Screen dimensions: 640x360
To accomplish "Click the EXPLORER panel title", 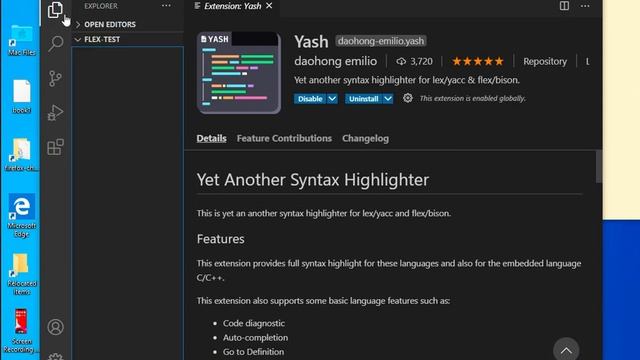I will 101,6.
